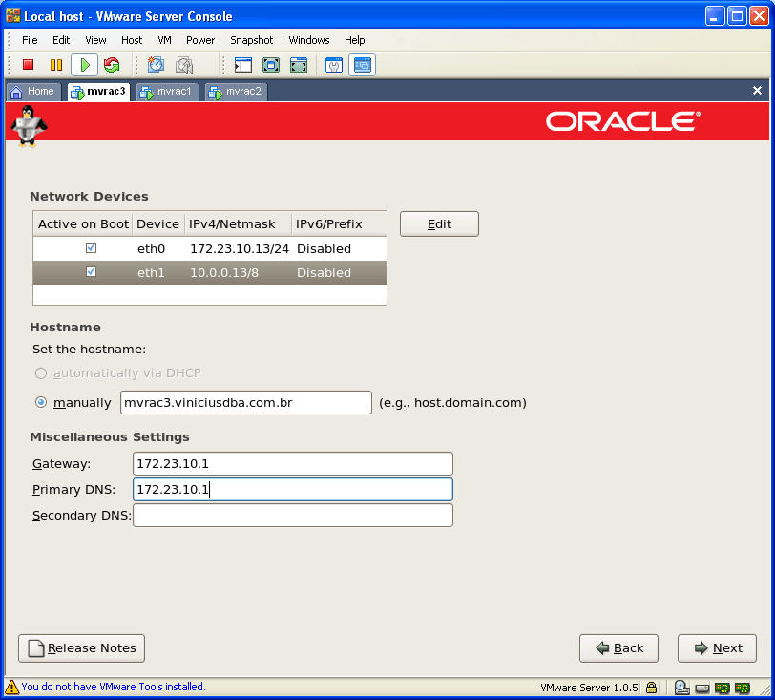Click the Full Screen toolbar icon

[x=271, y=65]
